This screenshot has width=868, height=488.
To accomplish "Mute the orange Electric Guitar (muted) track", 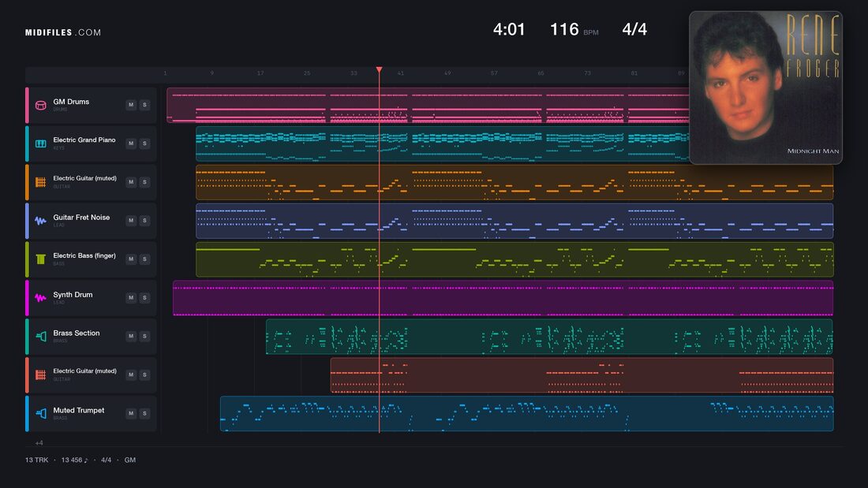I will point(131,182).
